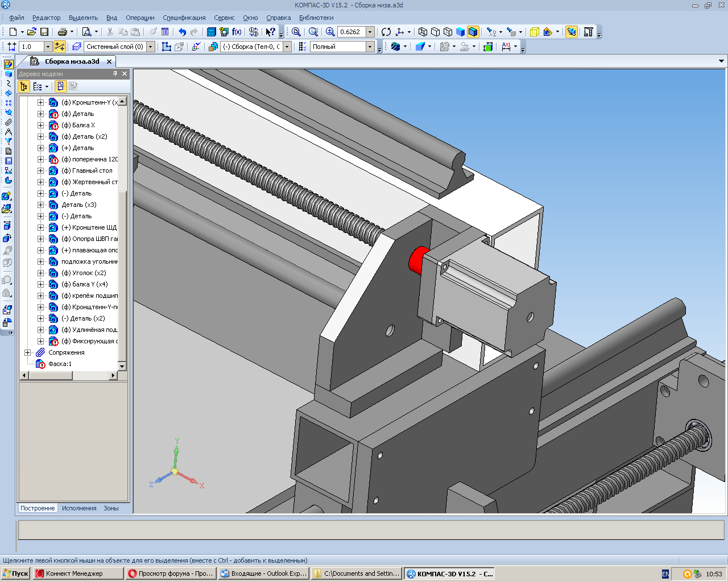Expand the (ф) Главный стол component
Image resolution: width=728 pixels, height=582 pixels.
tap(40, 171)
